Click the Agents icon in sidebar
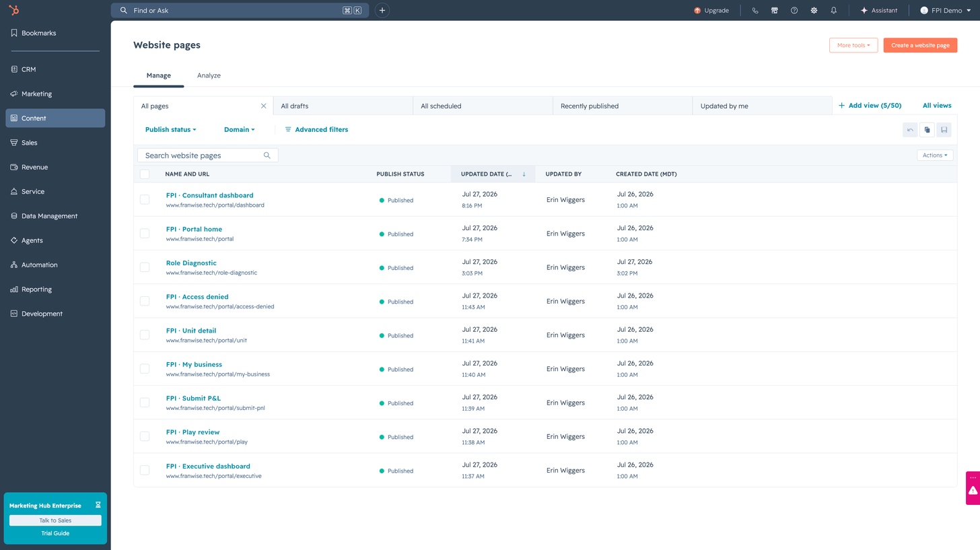Image resolution: width=980 pixels, height=550 pixels. click(x=14, y=240)
